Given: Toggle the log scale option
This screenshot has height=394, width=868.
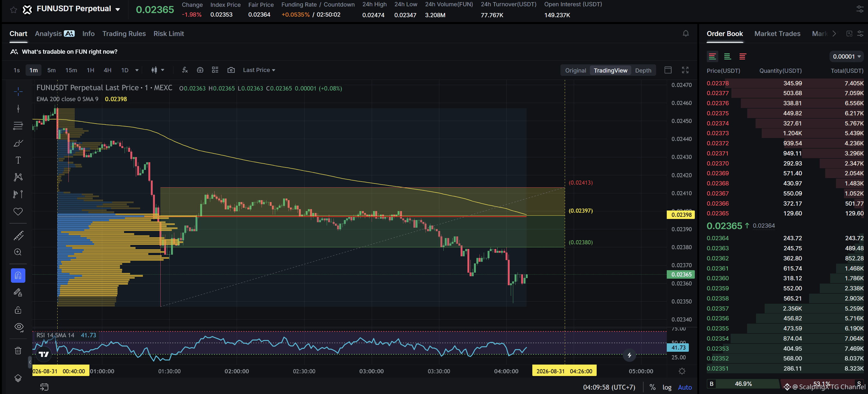Looking at the screenshot, I should coord(667,387).
